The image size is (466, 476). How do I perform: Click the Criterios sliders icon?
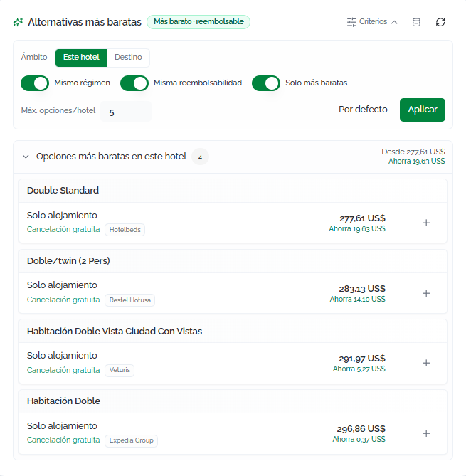[351, 22]
